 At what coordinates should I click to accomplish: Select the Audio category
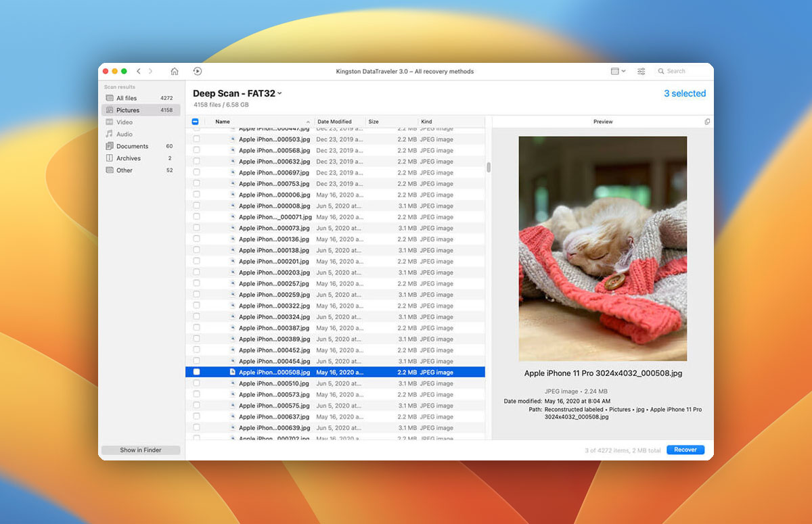141,135
